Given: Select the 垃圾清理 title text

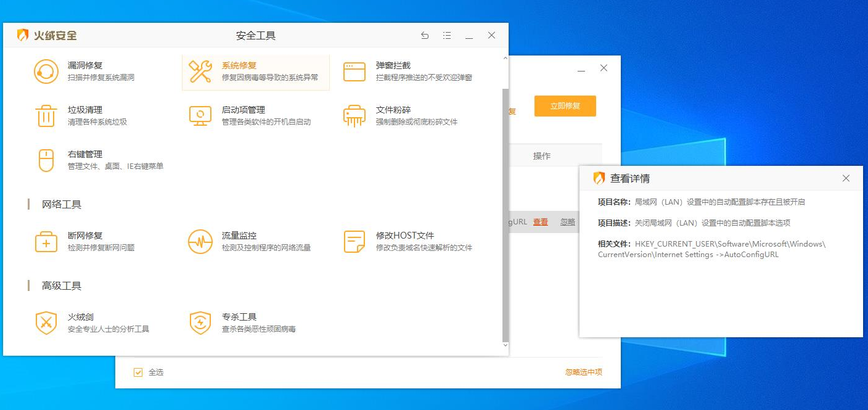Looking at the screenshot, I should 85,110.
